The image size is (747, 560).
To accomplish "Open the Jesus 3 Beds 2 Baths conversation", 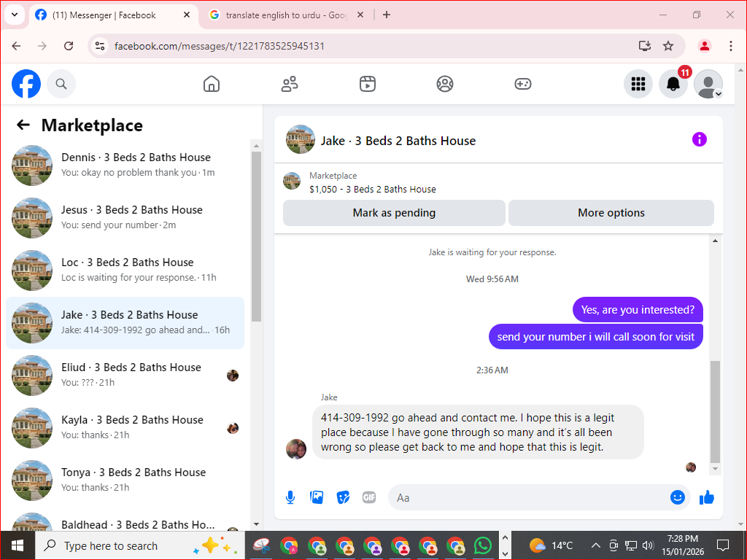I will [125, 217].
